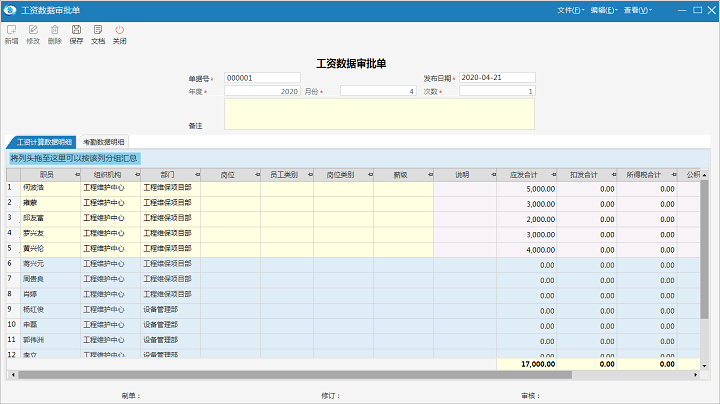Pin the 岗位 column using its pin icon
Viewport: 720px width, 404px height.
pos(257,175)
